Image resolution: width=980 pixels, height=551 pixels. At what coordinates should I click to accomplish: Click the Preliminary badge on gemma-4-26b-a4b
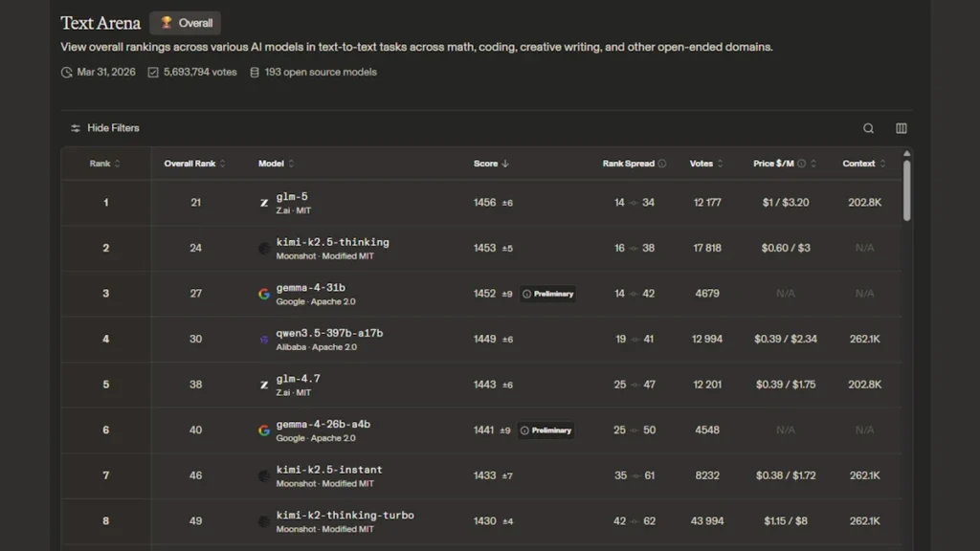[546, 430]
